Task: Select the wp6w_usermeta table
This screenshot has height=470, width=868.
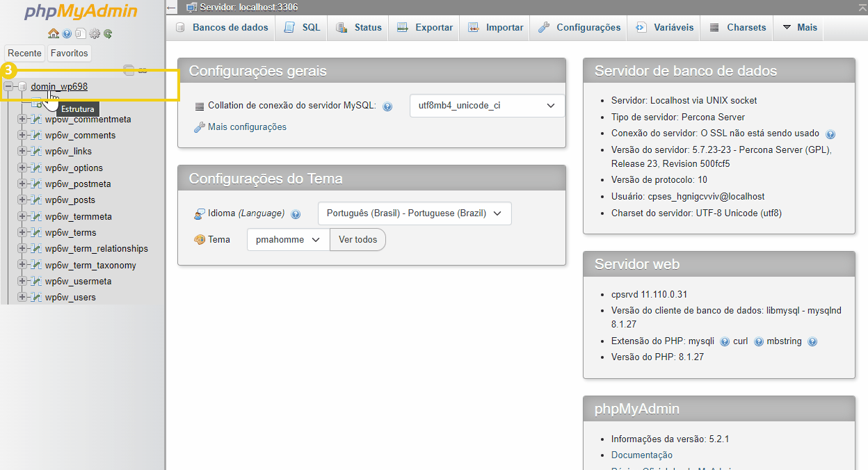Action: (78, 281)
